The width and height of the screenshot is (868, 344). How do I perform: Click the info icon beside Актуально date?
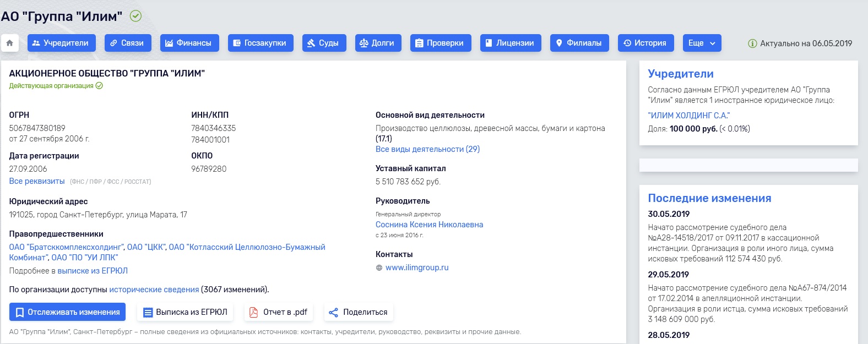click(752, 43)
